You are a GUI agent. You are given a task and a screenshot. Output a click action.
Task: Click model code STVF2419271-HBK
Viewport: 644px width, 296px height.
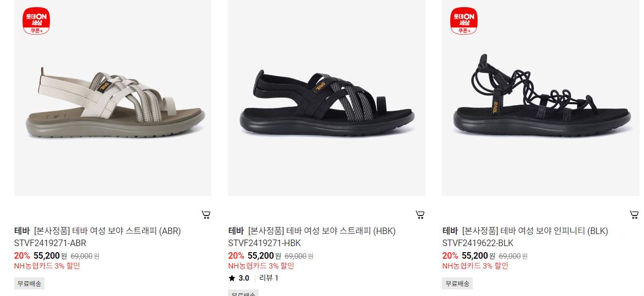pos(265,243)
